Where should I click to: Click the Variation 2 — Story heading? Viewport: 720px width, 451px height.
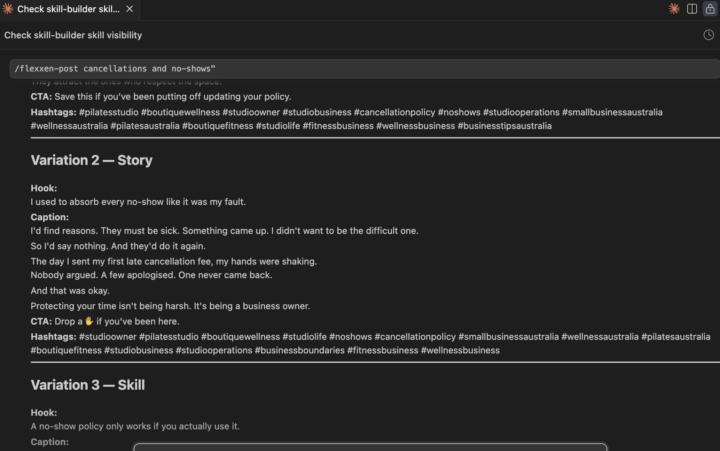[91, 160]
